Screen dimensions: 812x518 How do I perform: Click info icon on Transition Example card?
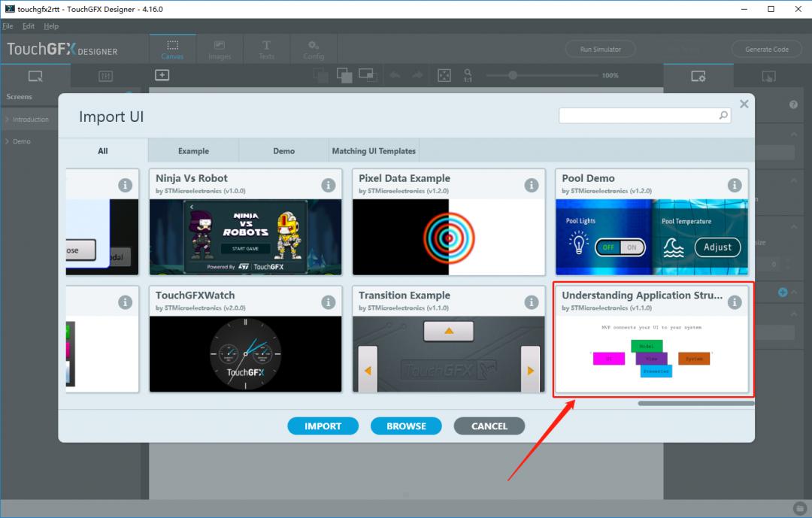point(532,302)
